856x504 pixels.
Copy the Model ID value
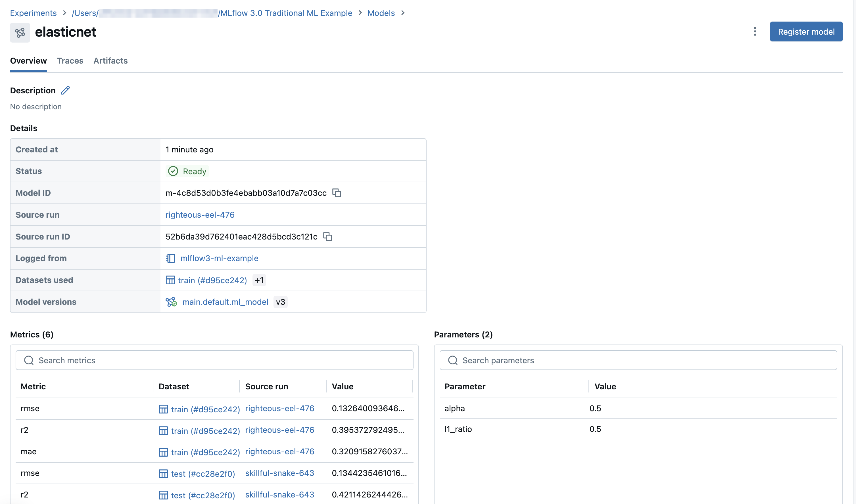(x=337, y=193)
